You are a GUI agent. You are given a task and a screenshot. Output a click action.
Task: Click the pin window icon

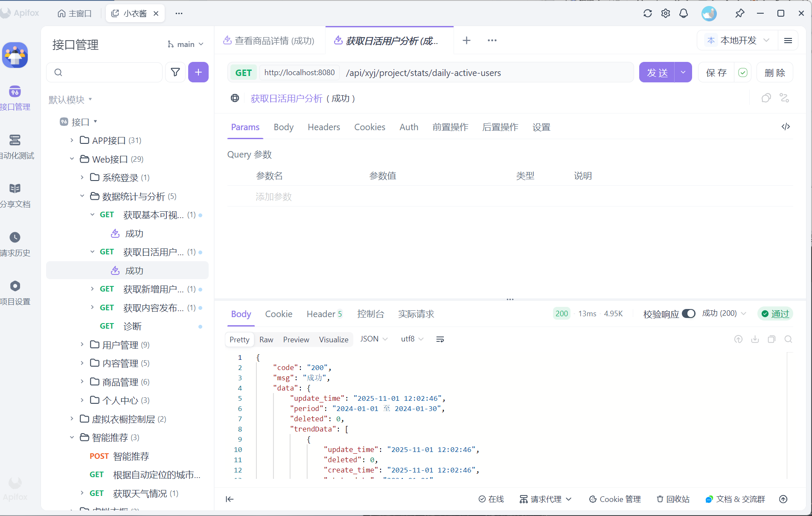tap(740, 13)
